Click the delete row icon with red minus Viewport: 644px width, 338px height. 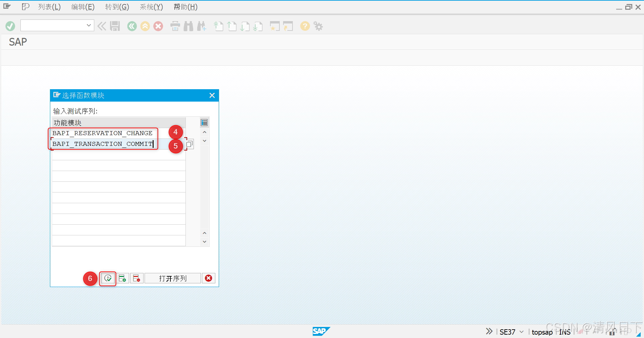click(137, 278)
